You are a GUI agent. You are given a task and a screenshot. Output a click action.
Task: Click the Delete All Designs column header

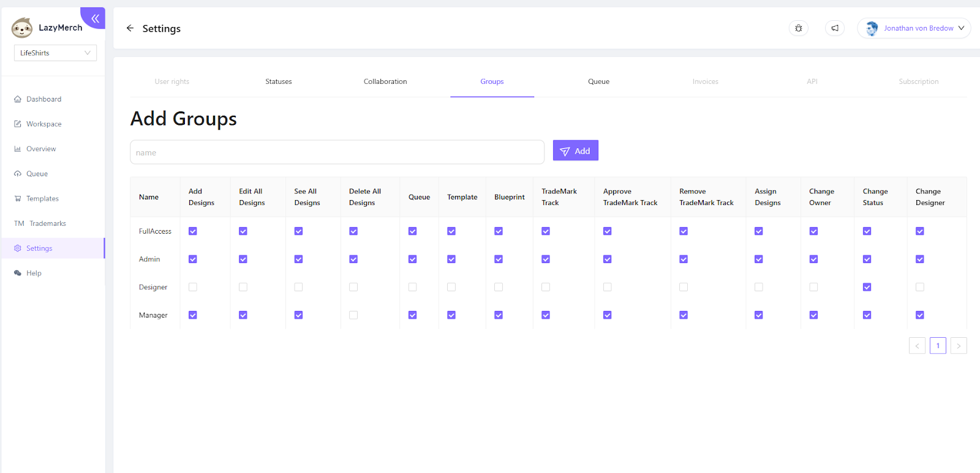pos(370,197)
